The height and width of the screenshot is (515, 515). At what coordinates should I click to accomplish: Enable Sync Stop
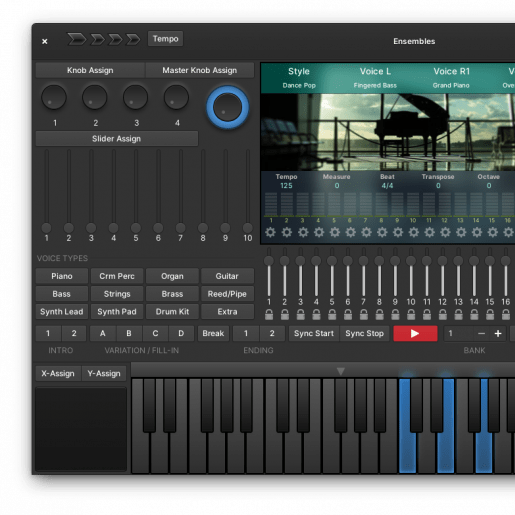pos(364,333)
